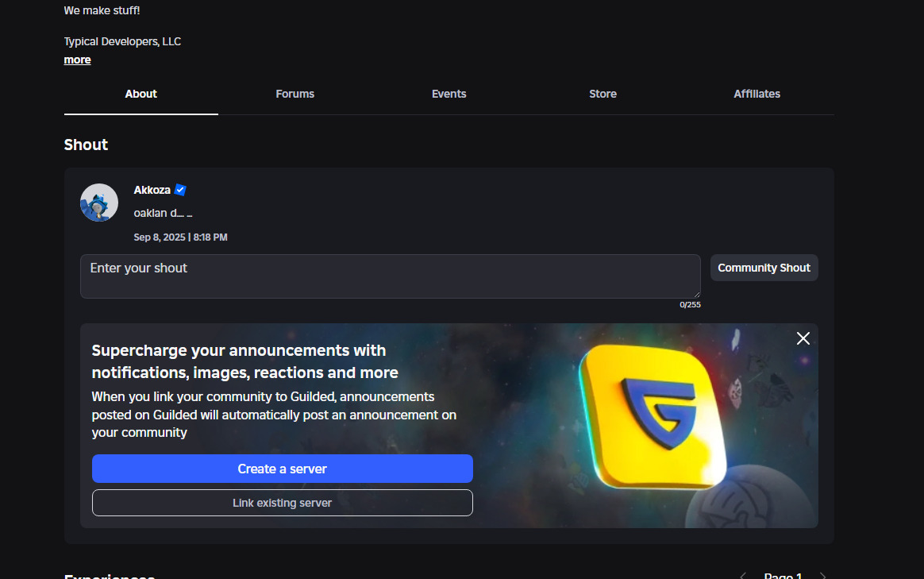Select the Forums tab
Screen dimensions: 924x579
coord(295,94)
